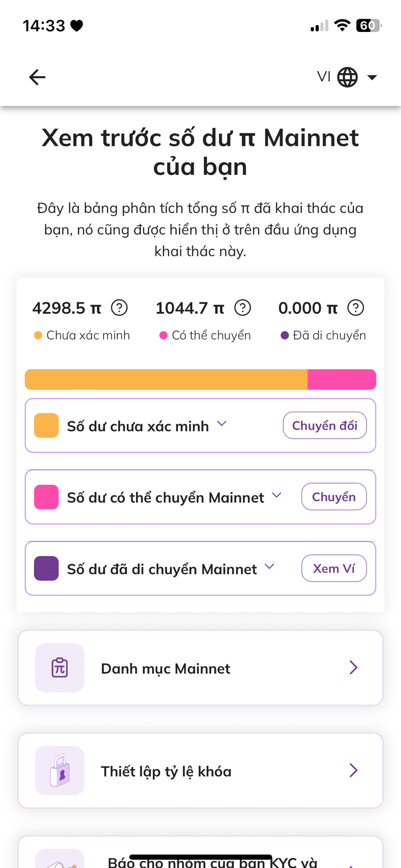
Task: Open Thiết lập tỷ lệ khóa menu item
Action: (x=200, y=770)
